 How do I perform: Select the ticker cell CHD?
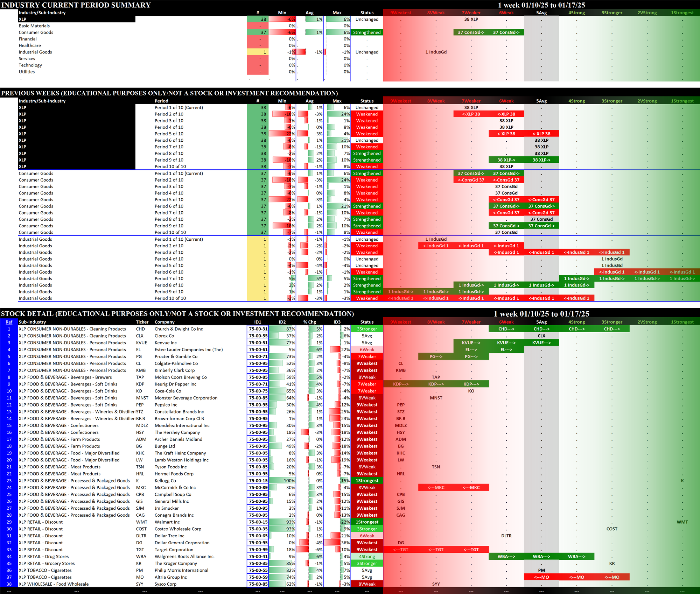point(140,329)
